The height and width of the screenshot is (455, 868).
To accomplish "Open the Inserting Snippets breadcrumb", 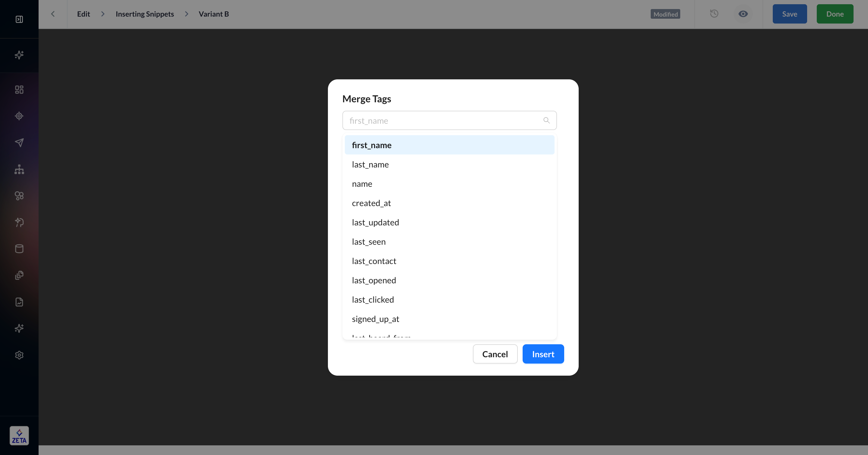I will [x=145, y=14].
